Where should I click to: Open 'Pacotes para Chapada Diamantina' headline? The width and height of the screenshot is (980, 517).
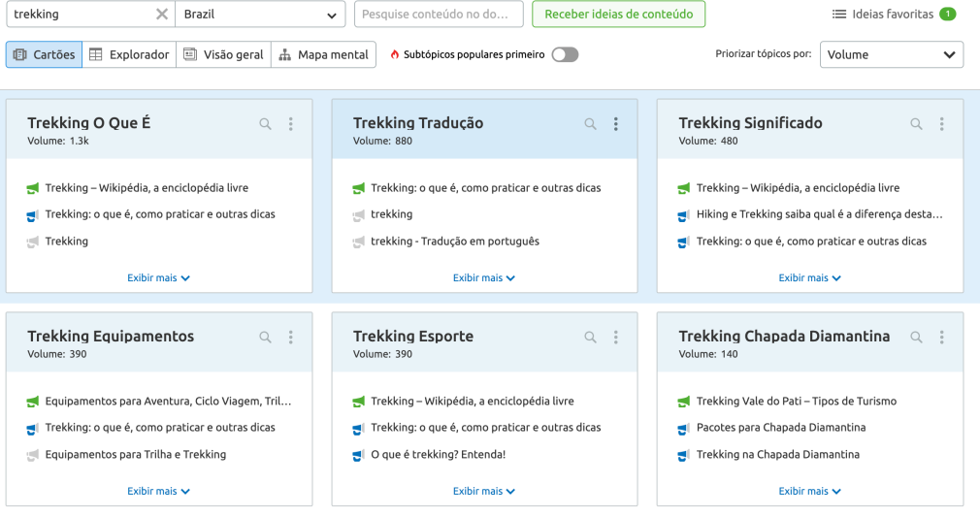click(x=781, y=427)
